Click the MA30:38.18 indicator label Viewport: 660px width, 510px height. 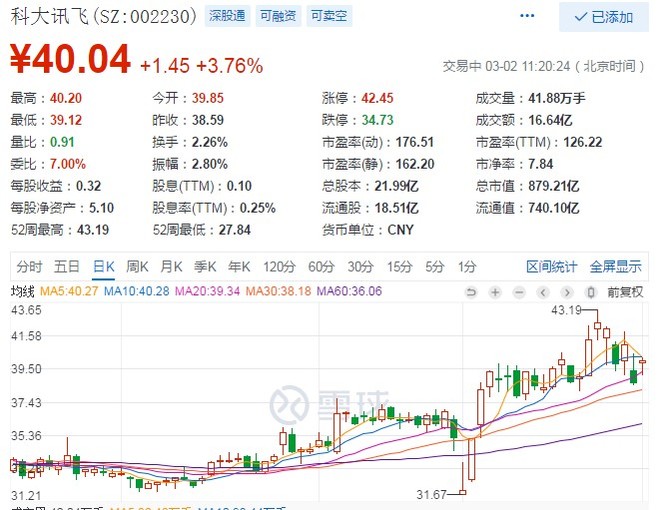point(279,291)
